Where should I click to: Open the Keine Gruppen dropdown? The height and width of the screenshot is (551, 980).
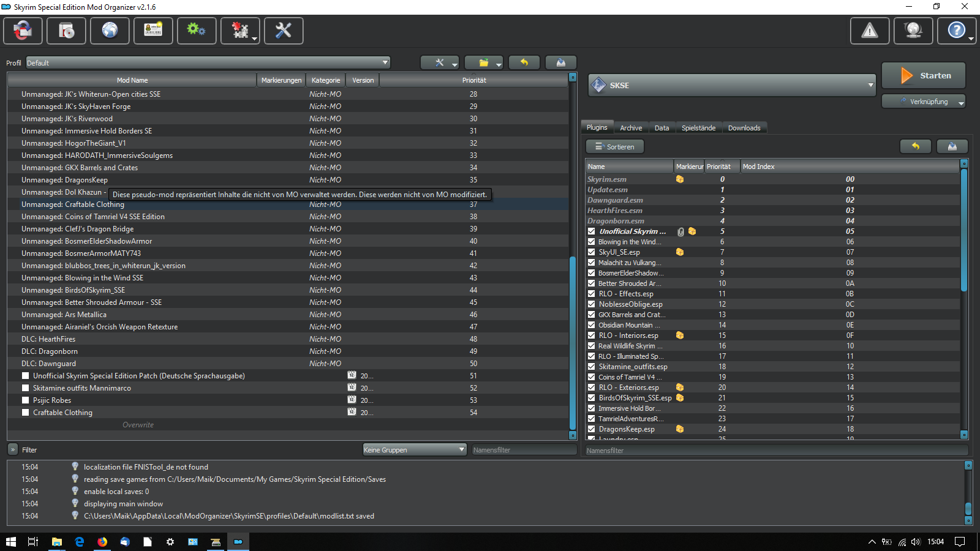tap(415, 450)
